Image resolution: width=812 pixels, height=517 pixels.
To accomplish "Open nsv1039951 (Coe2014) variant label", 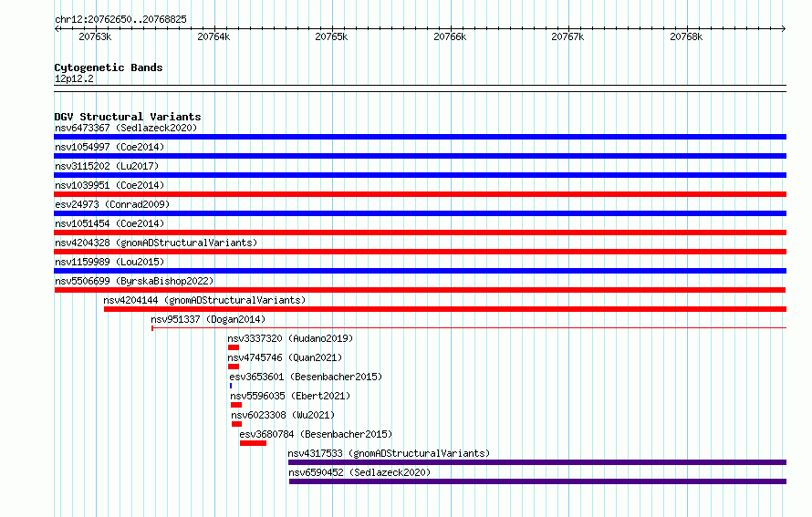I will tap(109, 185).
